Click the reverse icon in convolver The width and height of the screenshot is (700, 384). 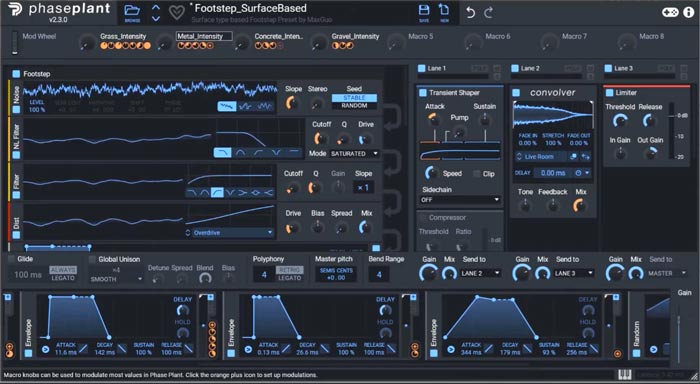[x=585, y=157]
